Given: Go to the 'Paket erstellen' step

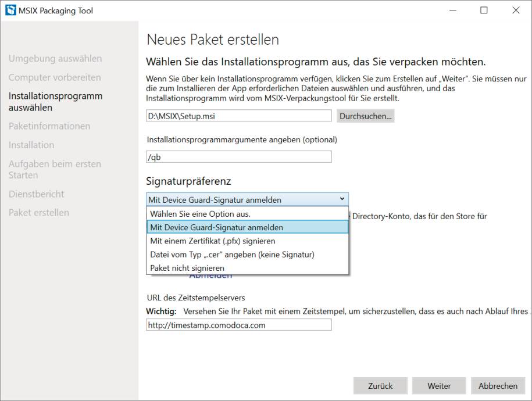Looking at the screenshot, I should click(39, 213).
